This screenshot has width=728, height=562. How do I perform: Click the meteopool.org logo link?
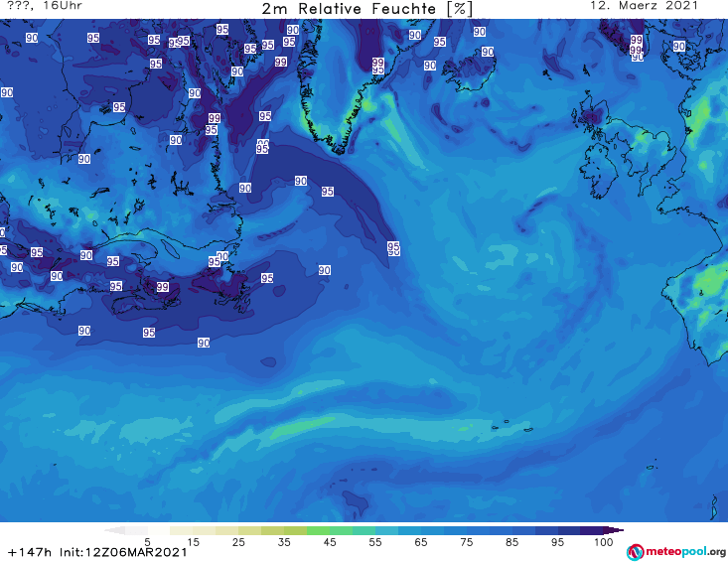coord(676,552)
